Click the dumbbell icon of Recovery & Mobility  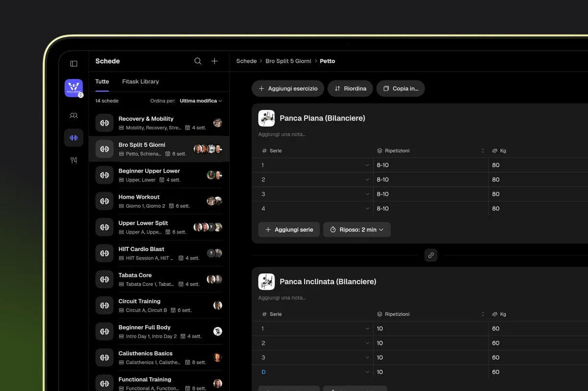click(104, 123)
